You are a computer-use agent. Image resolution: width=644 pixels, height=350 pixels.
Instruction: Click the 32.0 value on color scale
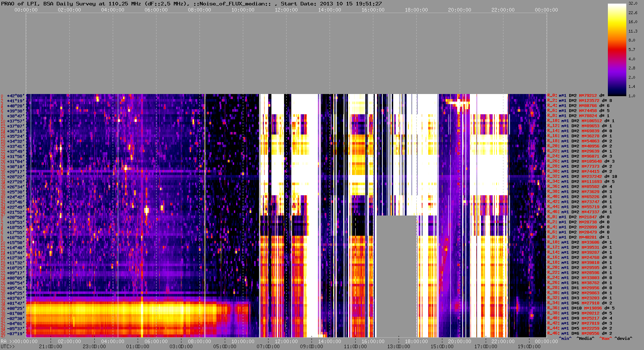coord(632,3)
